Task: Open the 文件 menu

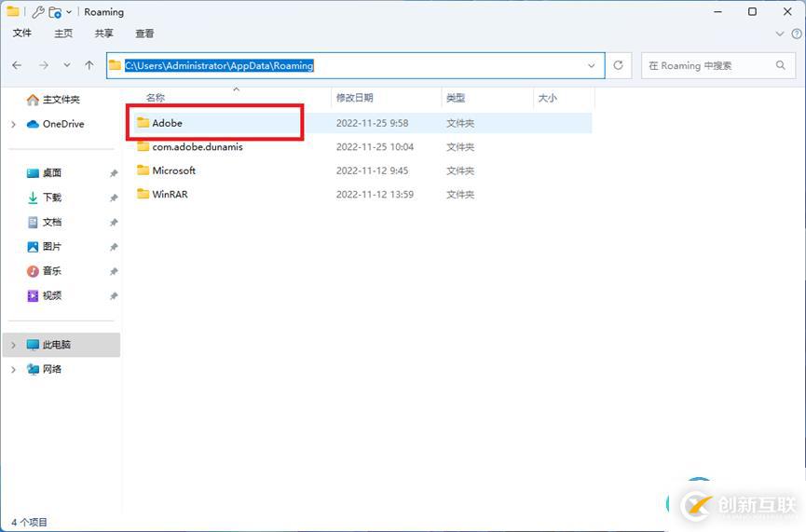Action: 22,34
